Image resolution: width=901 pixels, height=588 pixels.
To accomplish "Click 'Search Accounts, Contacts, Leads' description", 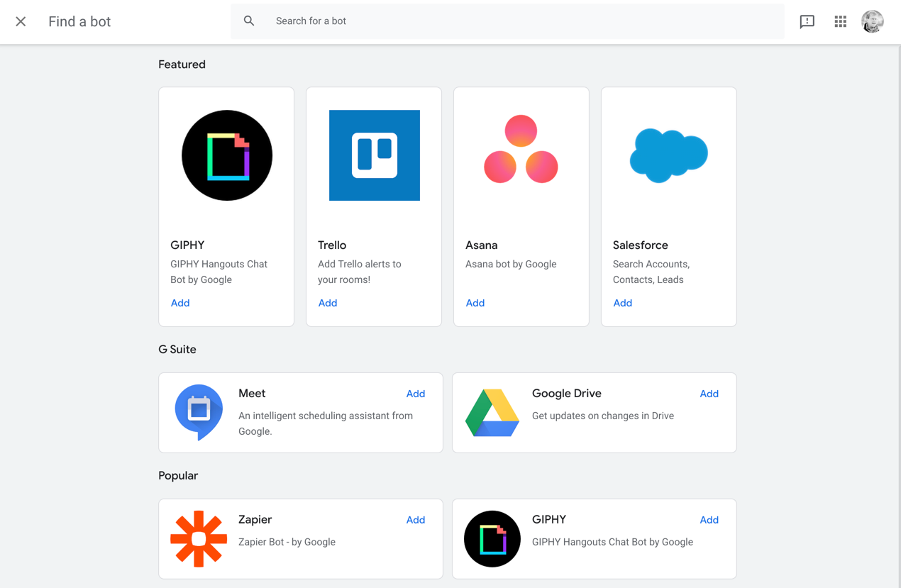I will 651,272.
